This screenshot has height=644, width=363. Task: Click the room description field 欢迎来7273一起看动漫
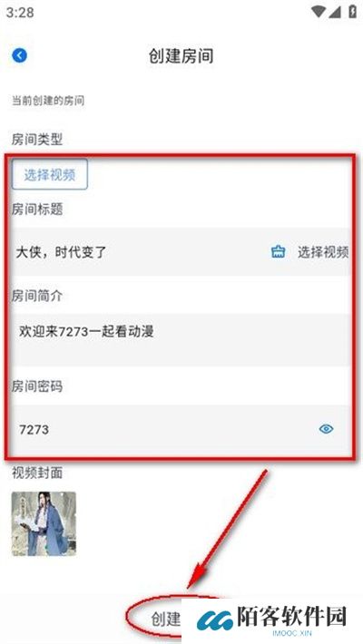(x=181, y=339)
